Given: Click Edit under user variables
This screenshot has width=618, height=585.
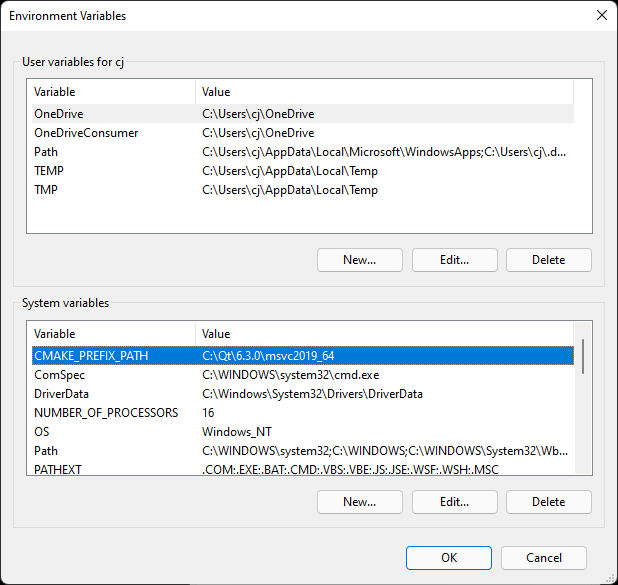Looking at the screenshot, I should click(454, 260).
